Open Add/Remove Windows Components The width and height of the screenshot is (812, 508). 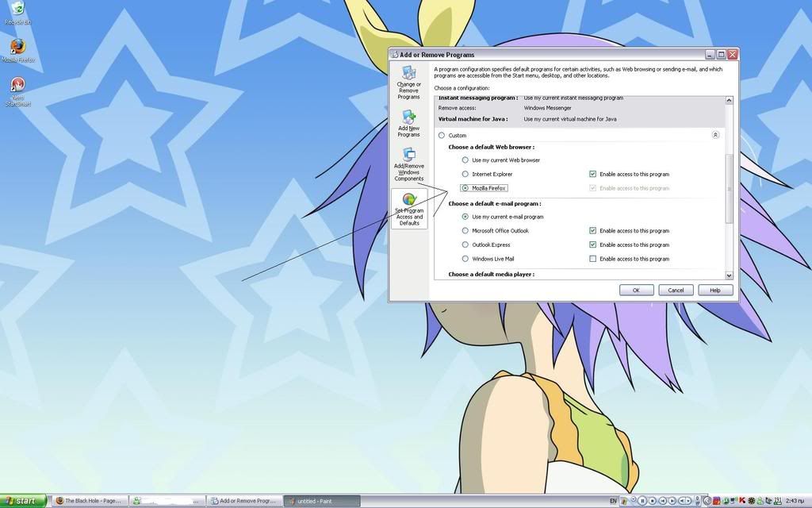coord(408,165)
